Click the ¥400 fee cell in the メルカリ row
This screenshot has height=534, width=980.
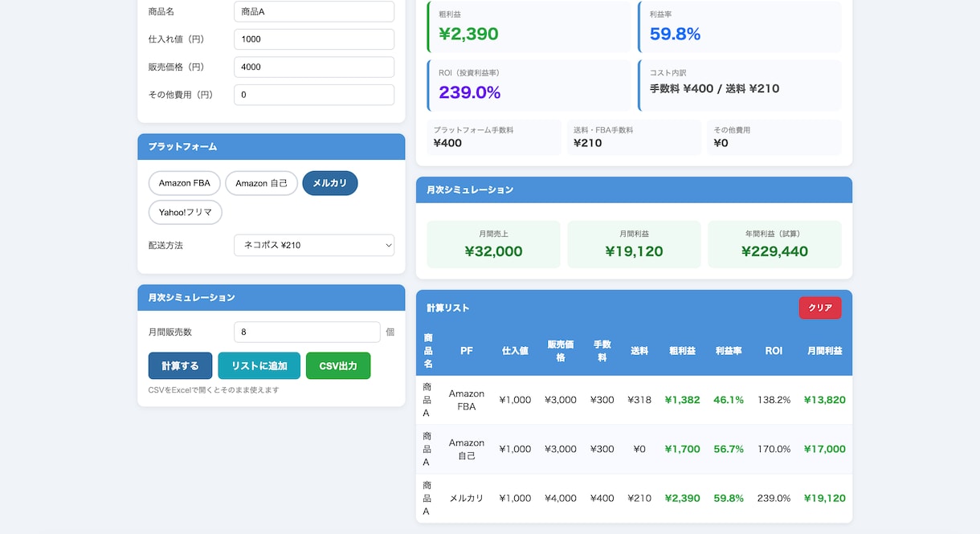pyautogui.click(x=602, y=498)
